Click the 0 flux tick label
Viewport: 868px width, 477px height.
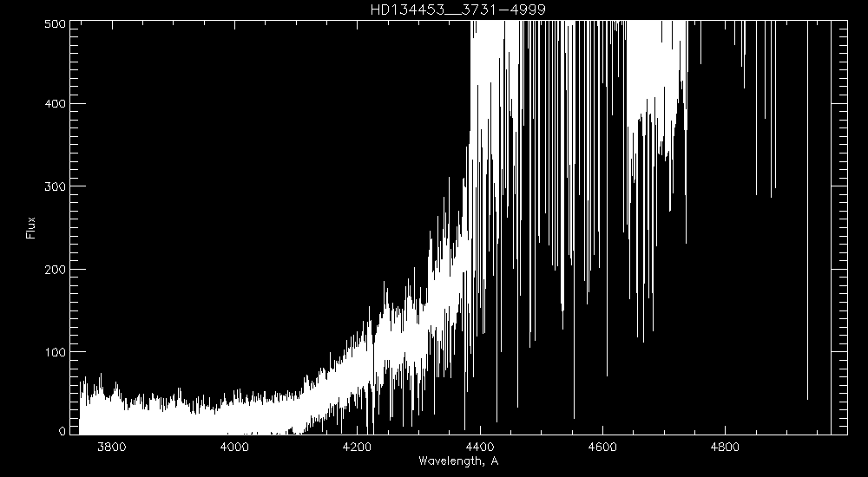point(62,431)
